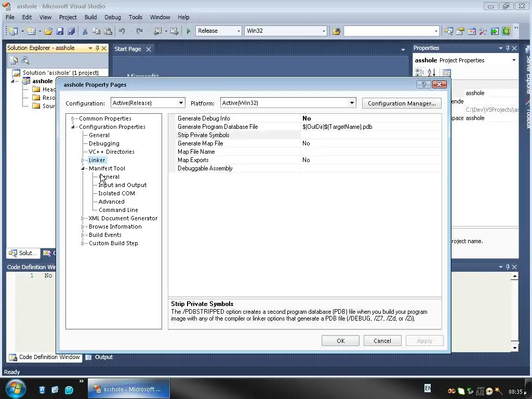Expand the XML Document Generator node

83,218
